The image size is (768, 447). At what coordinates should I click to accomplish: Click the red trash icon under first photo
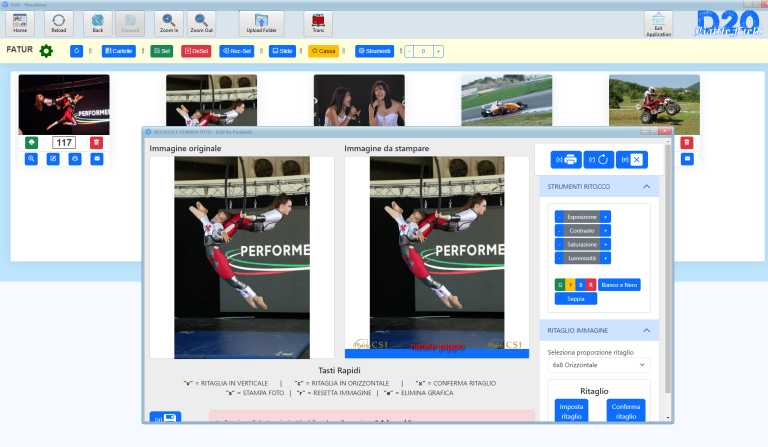click(x=97, y=143)
